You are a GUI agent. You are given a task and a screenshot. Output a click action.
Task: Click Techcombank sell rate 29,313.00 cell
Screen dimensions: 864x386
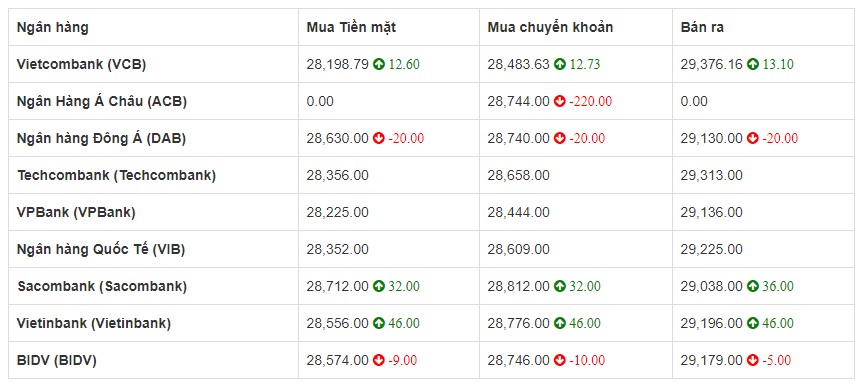763,176
